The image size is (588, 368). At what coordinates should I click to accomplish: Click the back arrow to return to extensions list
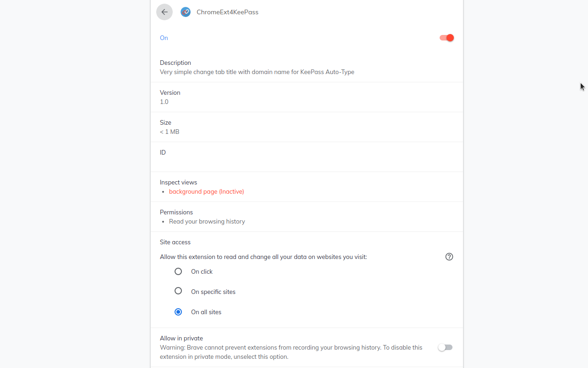point(164,12)
